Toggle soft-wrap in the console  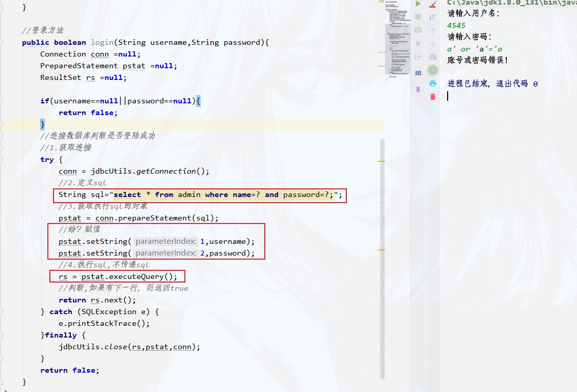[x=433, y=57]
